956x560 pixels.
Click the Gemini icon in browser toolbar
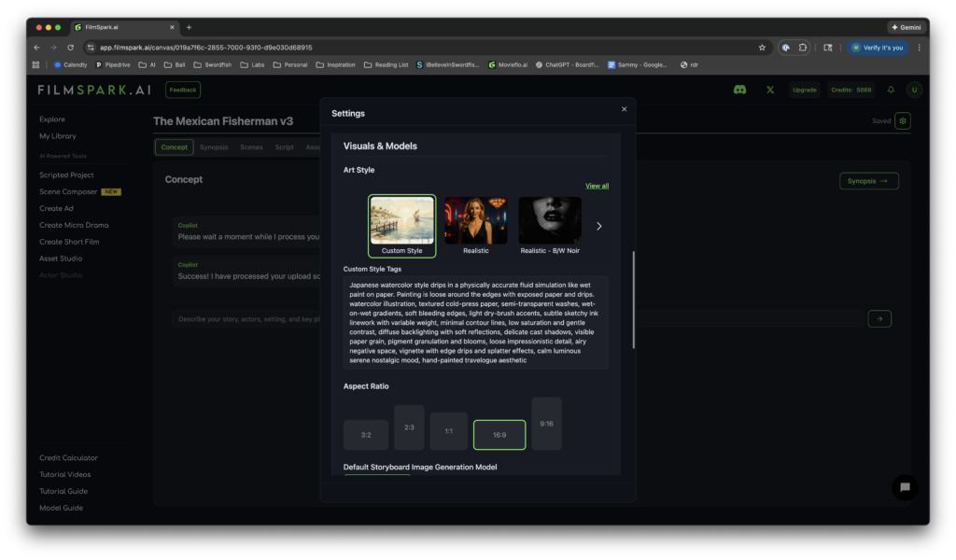click(x=907, y=26)
